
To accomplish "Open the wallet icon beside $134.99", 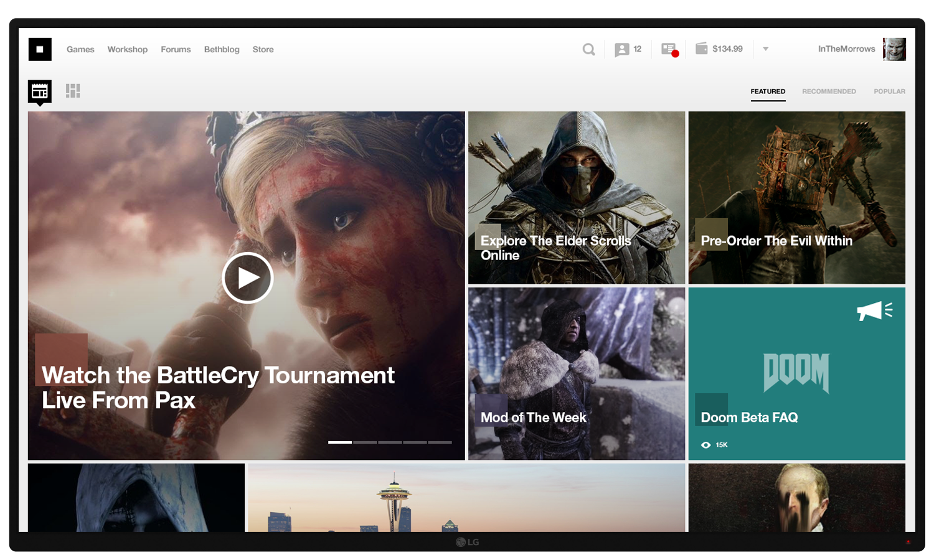I will click(x=701, y=49).
